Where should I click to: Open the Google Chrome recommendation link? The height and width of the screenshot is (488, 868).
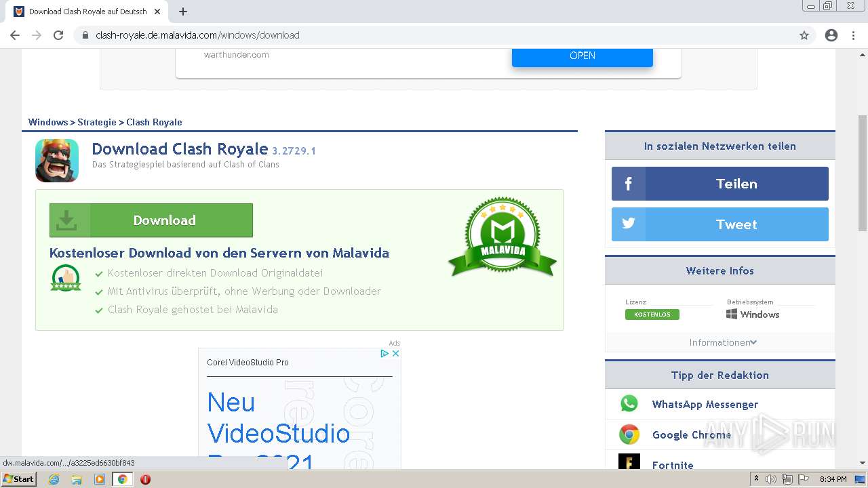(x=692, y=434)
